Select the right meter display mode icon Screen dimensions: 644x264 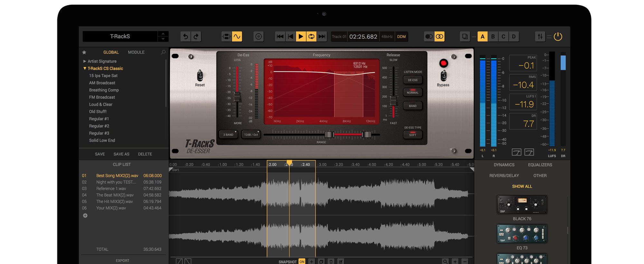(529, 152)
